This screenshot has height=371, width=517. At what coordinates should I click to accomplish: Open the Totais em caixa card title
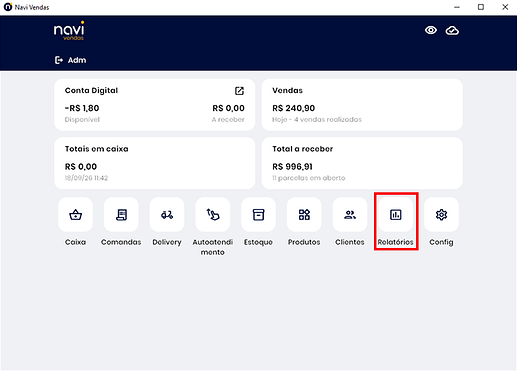[x=97, y=149]
